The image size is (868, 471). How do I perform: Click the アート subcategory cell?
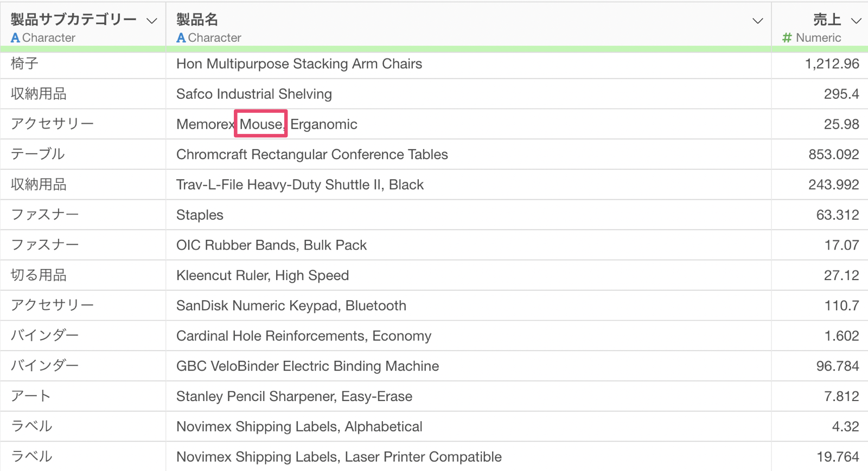[31, 397]
